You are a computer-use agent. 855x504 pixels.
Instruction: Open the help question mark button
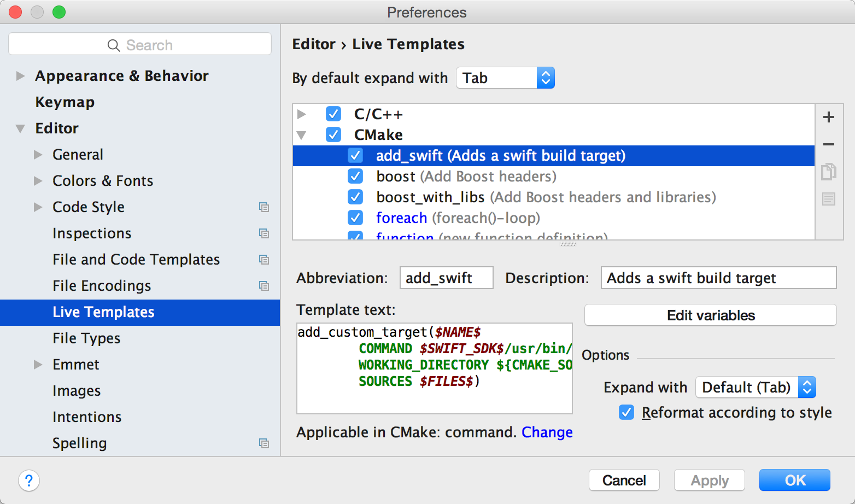tap(29, 480)
